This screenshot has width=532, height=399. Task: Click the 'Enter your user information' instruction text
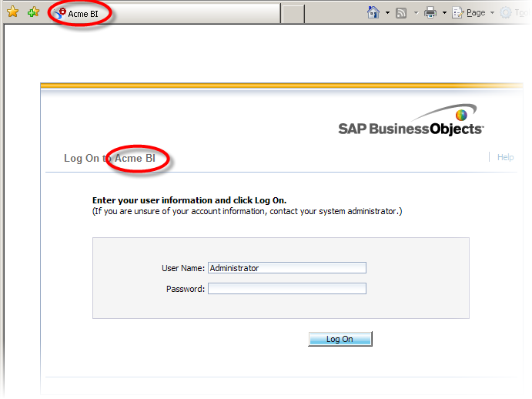189,200
